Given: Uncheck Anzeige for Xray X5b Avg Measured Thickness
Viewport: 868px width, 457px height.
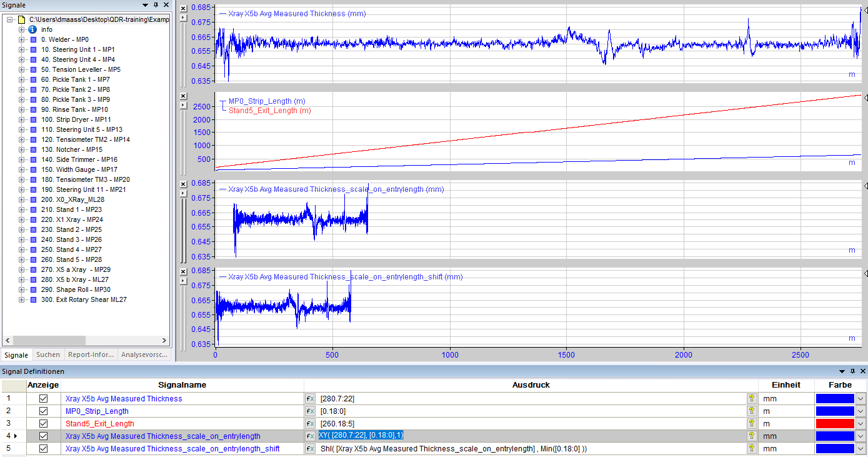Looking at the screenshot, I should coord(44,399).
